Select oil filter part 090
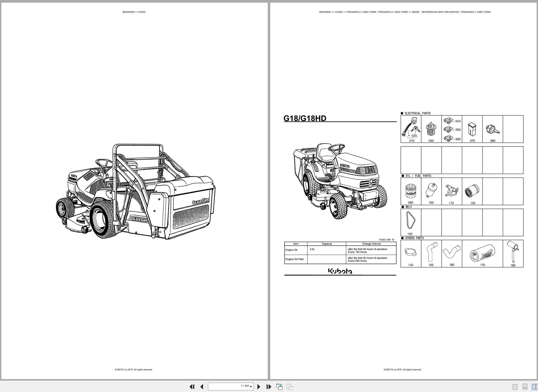This screenshot has width=538, height=392. 411,191
